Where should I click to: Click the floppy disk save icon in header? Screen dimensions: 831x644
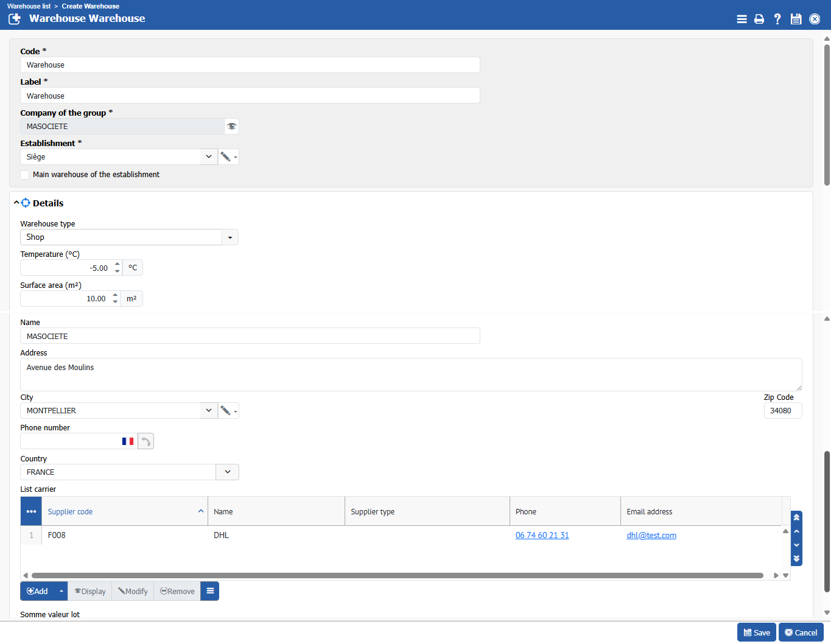click(x=796, y=19)
